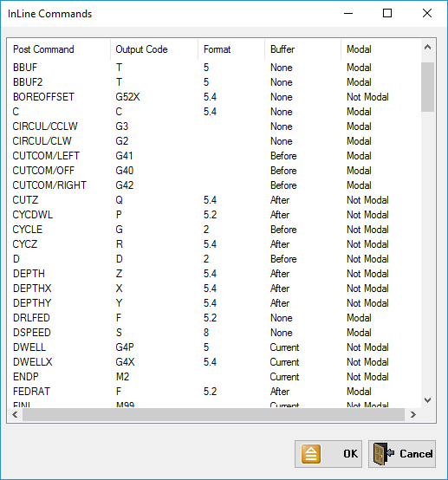Screen dimensions: 448x480
Task: Click the Format column header
Action: tap(231, 49)
